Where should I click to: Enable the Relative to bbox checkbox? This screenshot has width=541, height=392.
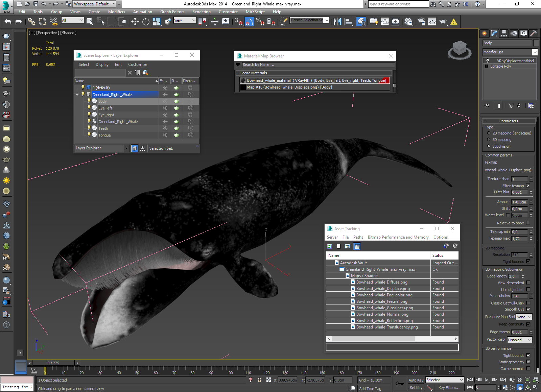point(528,223)
